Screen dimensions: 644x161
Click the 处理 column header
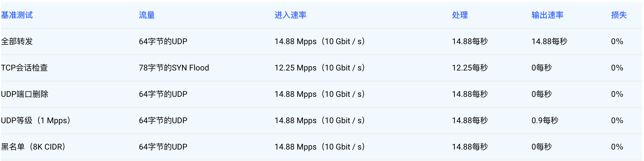click(x=460, y=15)
